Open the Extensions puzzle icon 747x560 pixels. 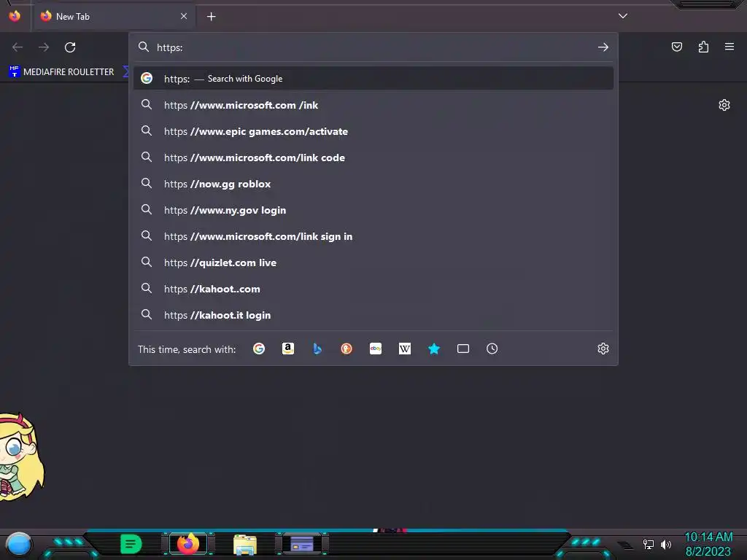pos(703,47)
